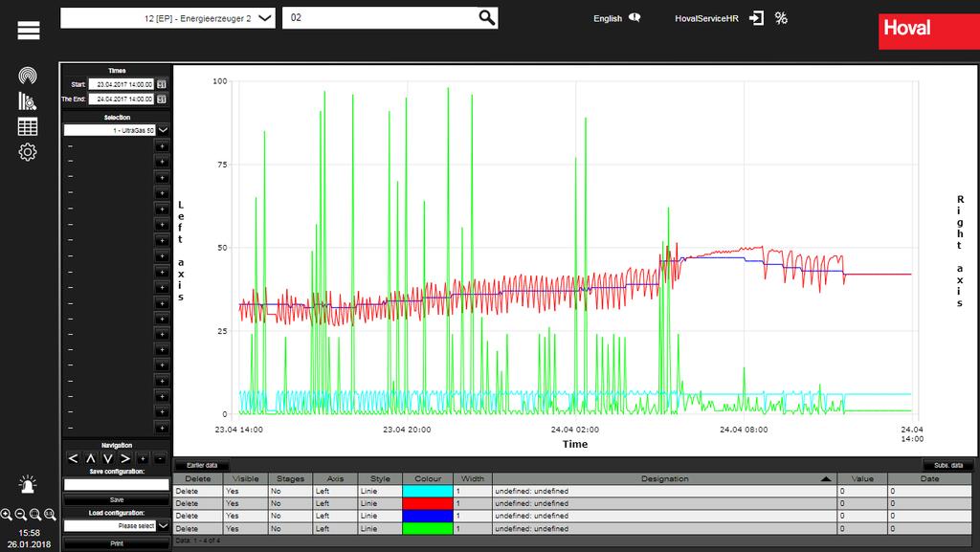Click the language speech bubble icon
Screen dimensions: 980x552
(635, 17)
